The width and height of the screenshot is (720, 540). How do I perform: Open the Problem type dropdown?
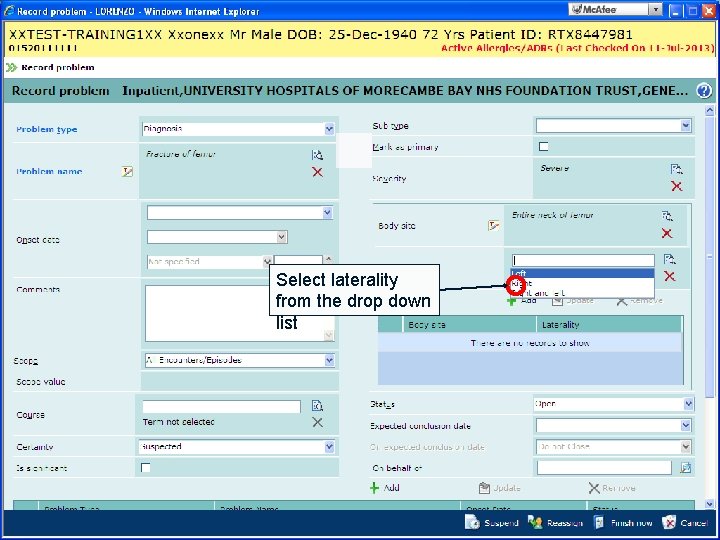(329, 129)
